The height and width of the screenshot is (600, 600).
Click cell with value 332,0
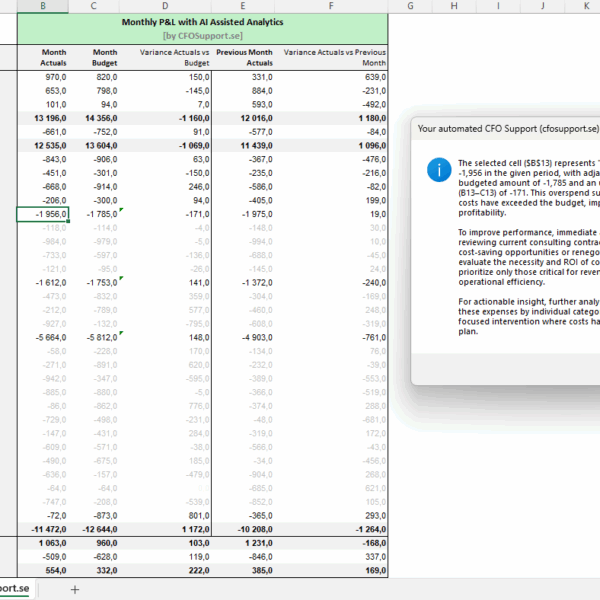tap(94, 571)
